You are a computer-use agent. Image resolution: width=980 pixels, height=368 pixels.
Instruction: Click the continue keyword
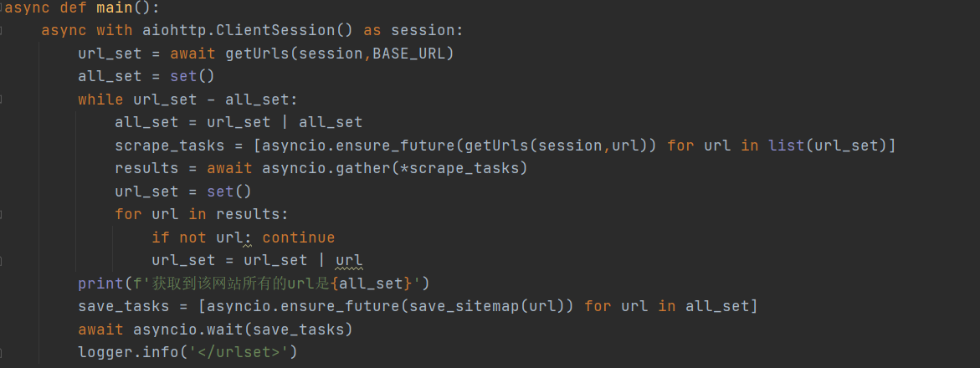[x=298, y=238]
